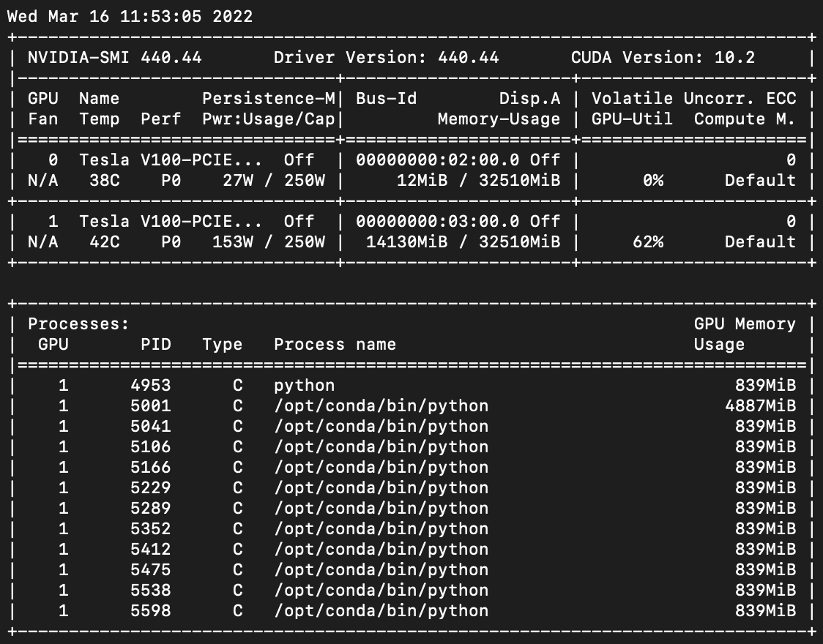823x644 pixels.
Task: Click the "4887MiB" memory usage value
Action: click(x=760, y=405)
